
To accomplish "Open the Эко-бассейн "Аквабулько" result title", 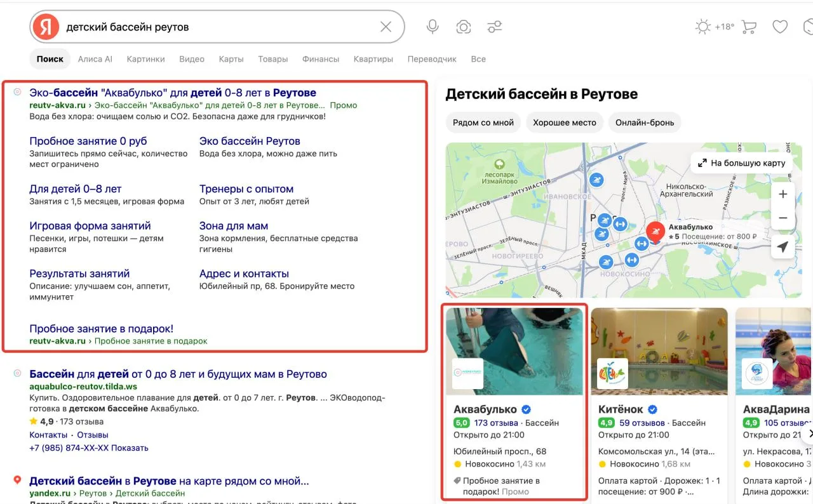I will pos(173,93).
